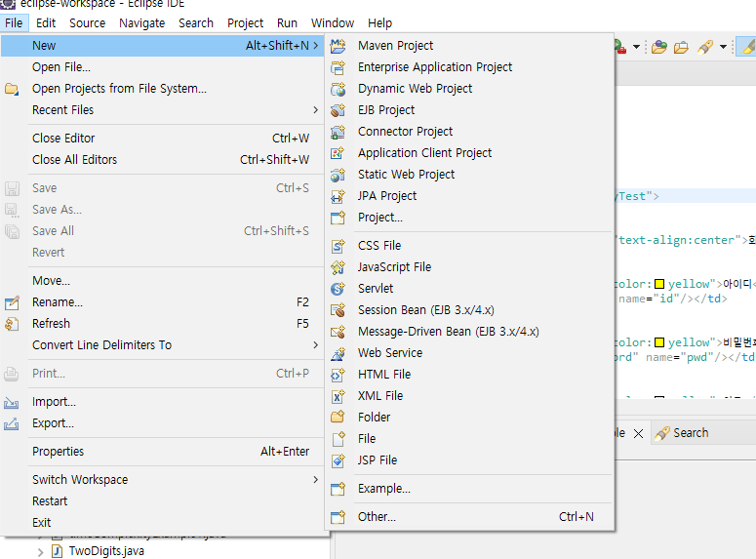Click the new Folder icon
This screenshot has height=559, width=756.
(x=338, y=418)
